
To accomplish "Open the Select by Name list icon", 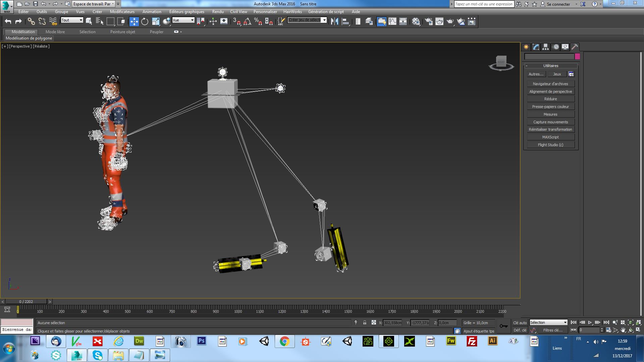I will tap(100, 21).
